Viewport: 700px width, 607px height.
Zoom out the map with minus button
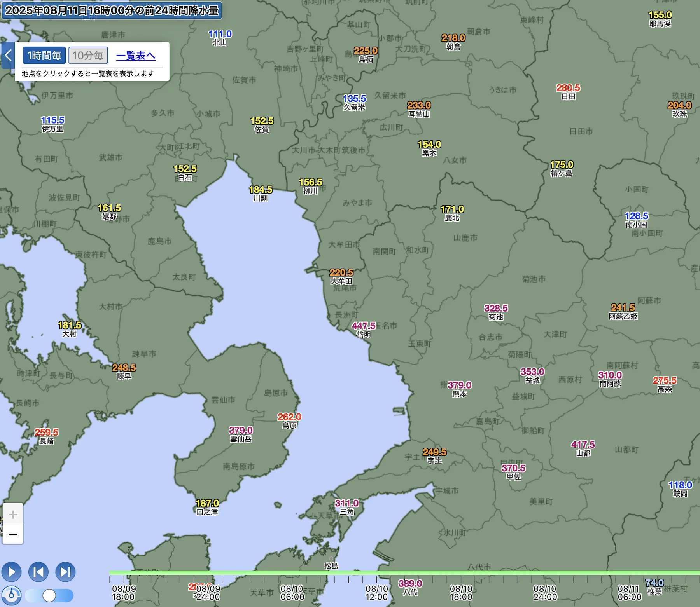(13, 535)
